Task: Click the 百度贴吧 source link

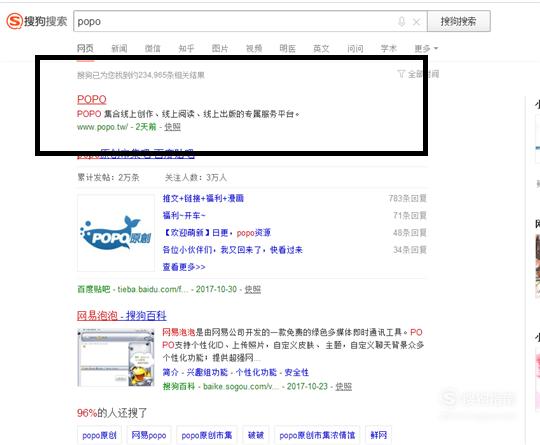Action: pos(93,289)
